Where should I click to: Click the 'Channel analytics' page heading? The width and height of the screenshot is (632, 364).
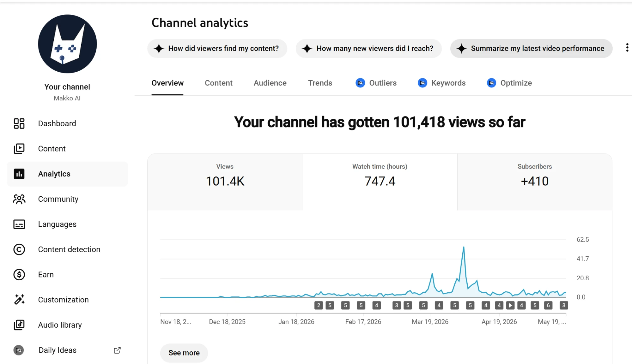[x=200, y=23]
